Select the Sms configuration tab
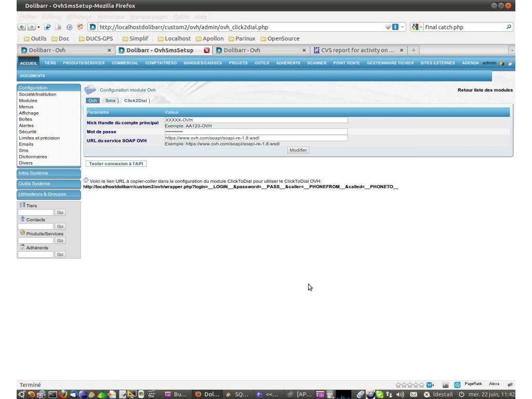The width and height of the screenshot is (532, 399). [x=110, y=100]
